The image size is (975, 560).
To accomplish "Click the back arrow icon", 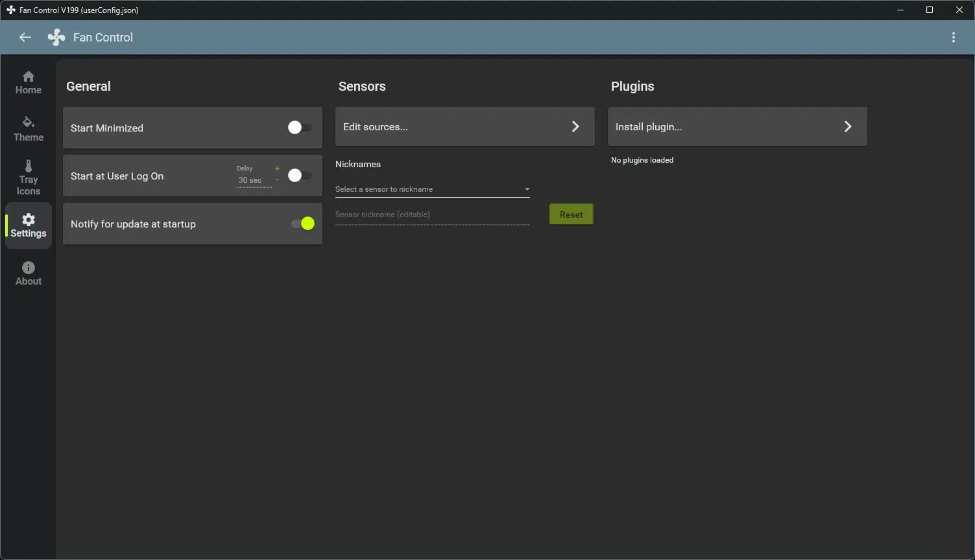I will tap(25, 38).
